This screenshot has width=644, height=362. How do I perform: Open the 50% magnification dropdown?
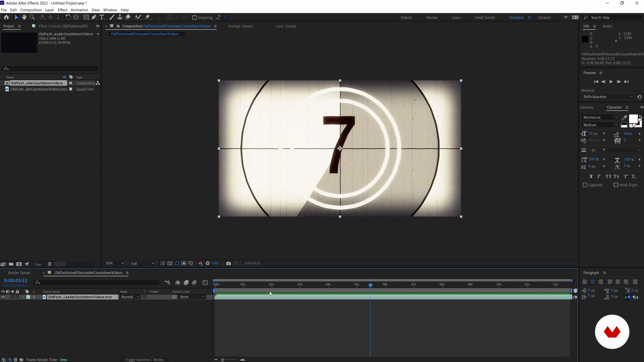[115, 263]
